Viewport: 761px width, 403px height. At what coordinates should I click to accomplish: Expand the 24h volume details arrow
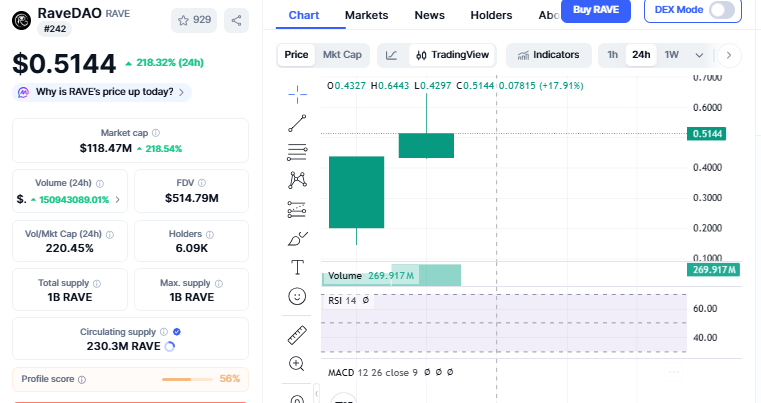(x=117, y=199)
